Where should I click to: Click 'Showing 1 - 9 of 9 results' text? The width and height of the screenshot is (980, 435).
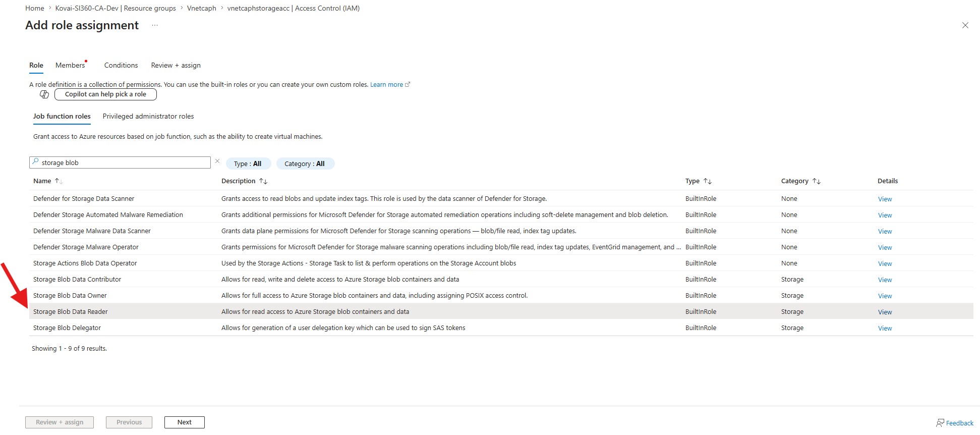click(x=70, y=349)
